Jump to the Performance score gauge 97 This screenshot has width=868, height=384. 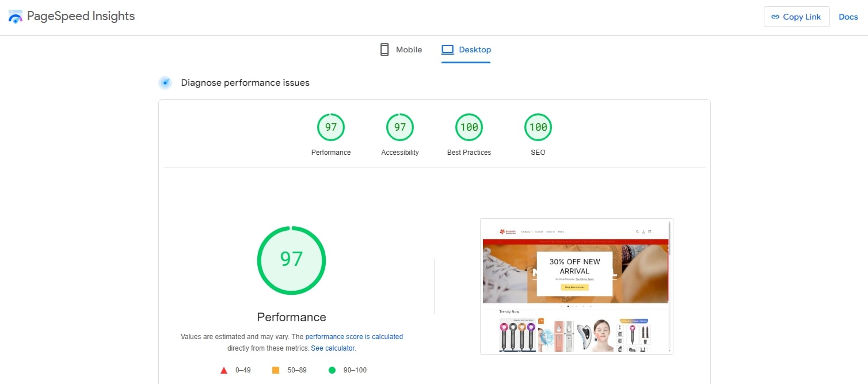tap(331, 127)
